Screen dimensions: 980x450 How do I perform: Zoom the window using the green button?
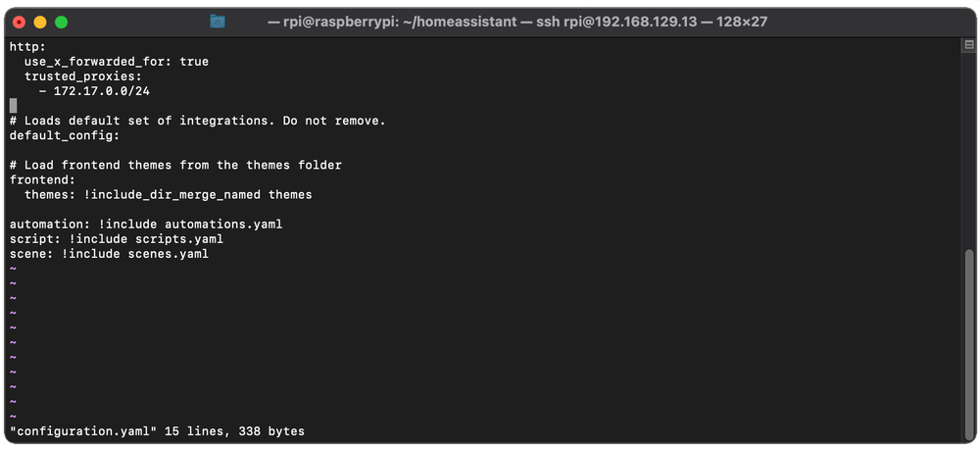(x=59, y=21)
